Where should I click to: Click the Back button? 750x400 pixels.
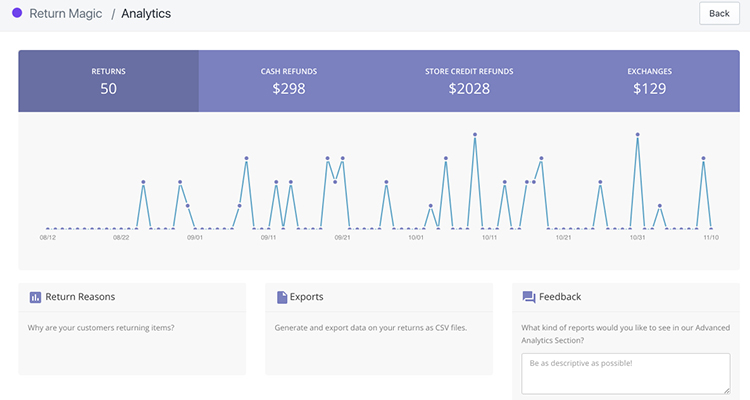click(x=719, y=13)
